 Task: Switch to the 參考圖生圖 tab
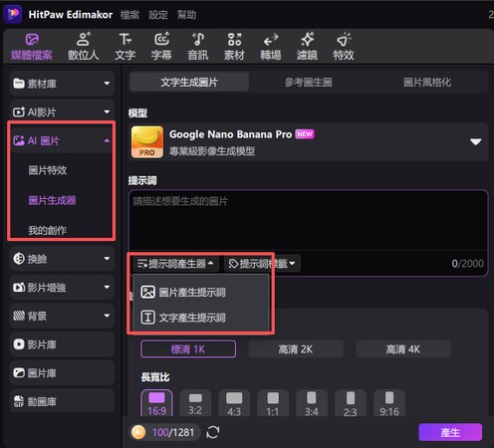(309, 82)
